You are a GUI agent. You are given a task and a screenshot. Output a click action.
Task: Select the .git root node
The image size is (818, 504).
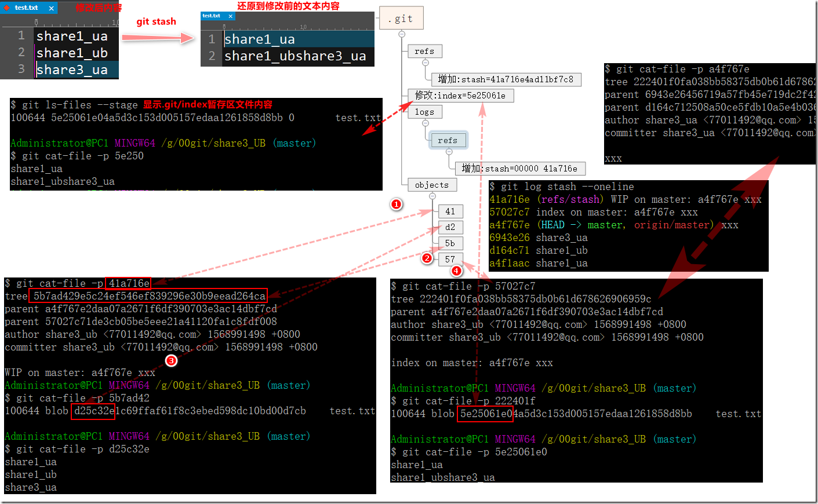(401, 18)
